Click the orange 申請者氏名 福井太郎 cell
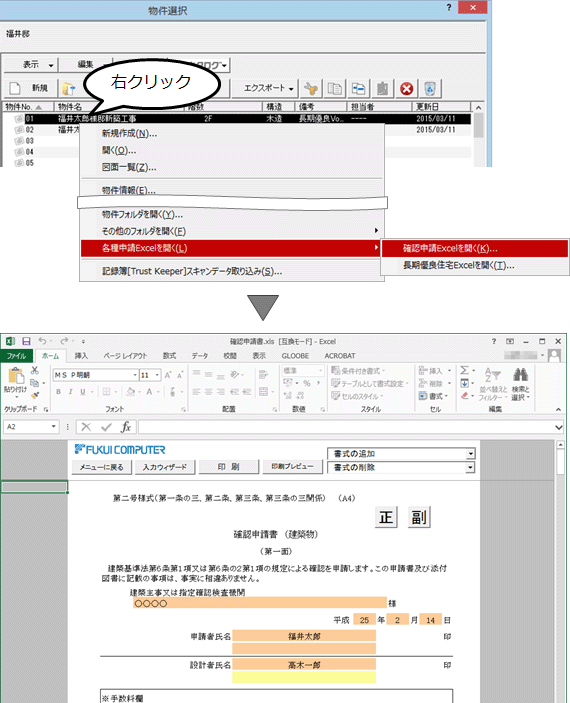570x703 pixels. coord(304,636)
